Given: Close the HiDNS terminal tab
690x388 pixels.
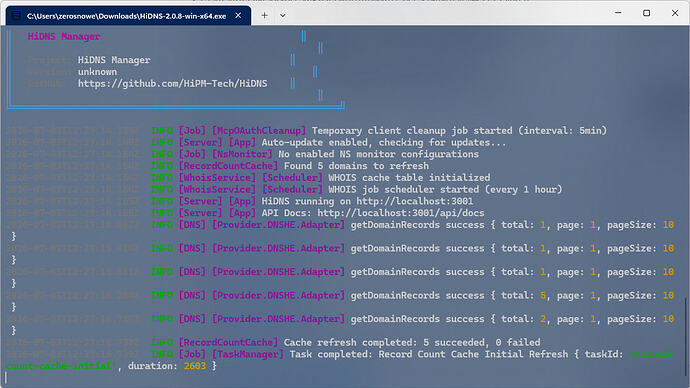Looking at the screenshot, I should point(238,15).
